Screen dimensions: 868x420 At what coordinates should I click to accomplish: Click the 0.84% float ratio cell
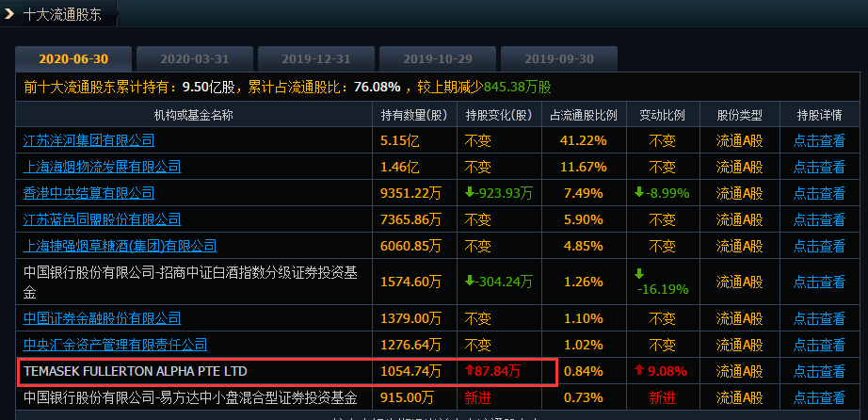(x=584, y=371)
